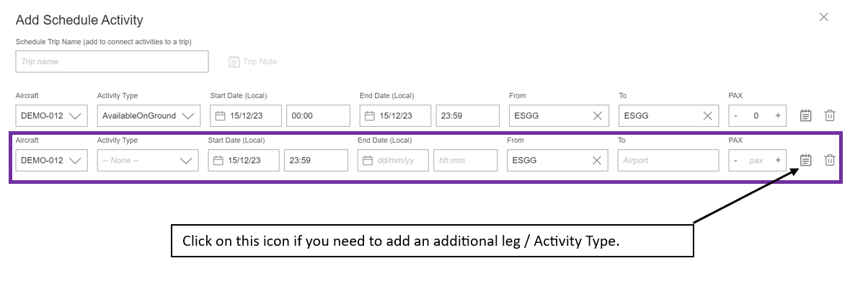Open the None Activity Type dropdown
868x284 pixels.
[x=148, y=160]
